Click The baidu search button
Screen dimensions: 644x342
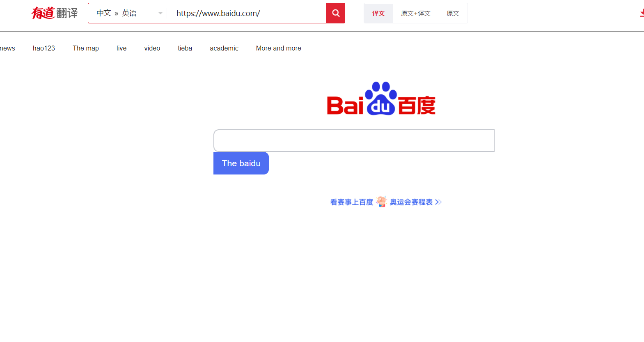point(241,163)
